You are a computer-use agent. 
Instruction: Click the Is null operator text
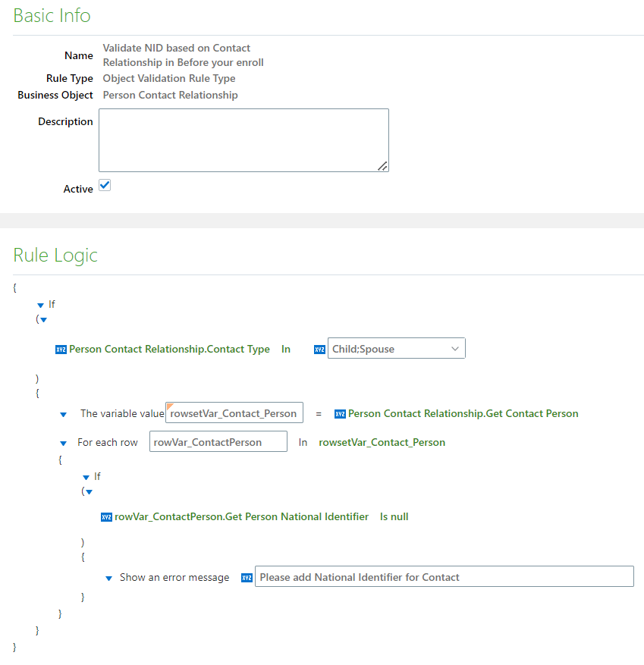click(394, 516)
